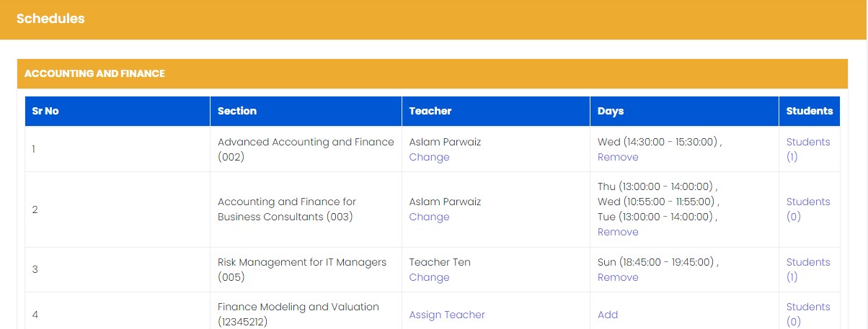Click the Accounting and Finance panel heading
The image size is (868, 329).
pyautogui.click(x=94, y=73)
